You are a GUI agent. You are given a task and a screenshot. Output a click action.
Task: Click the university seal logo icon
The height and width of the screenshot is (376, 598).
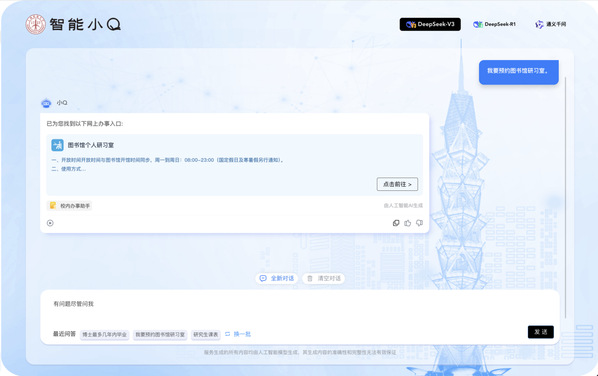(x=35, y=24)
